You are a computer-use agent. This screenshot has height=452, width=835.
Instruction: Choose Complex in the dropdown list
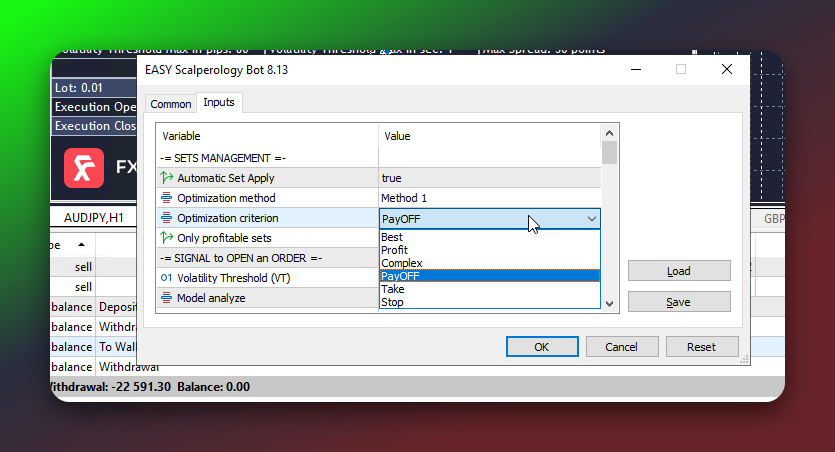489,263
